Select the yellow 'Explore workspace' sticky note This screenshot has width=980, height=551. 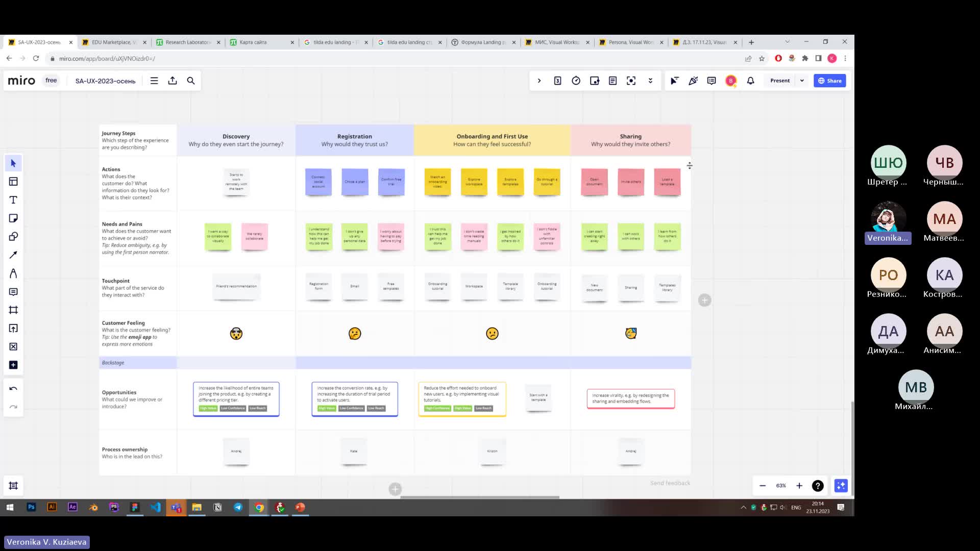click(x=474, y=182)
